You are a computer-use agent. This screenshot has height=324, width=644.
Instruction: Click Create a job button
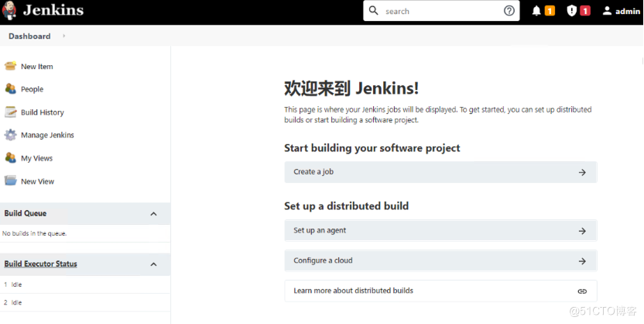tap(440, 172)
